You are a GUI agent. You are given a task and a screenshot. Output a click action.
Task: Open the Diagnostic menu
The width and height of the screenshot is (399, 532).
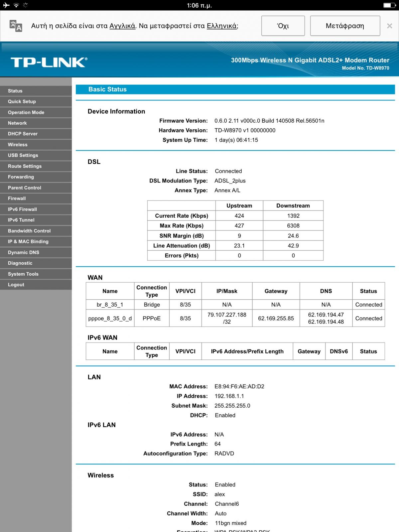[x=36, y=263]
